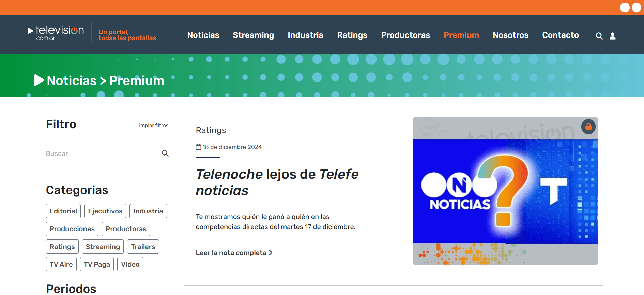Select the Trailers category tag
This screenshot has width=644, height=295.
pyautogui.click(x=143, y=247)
